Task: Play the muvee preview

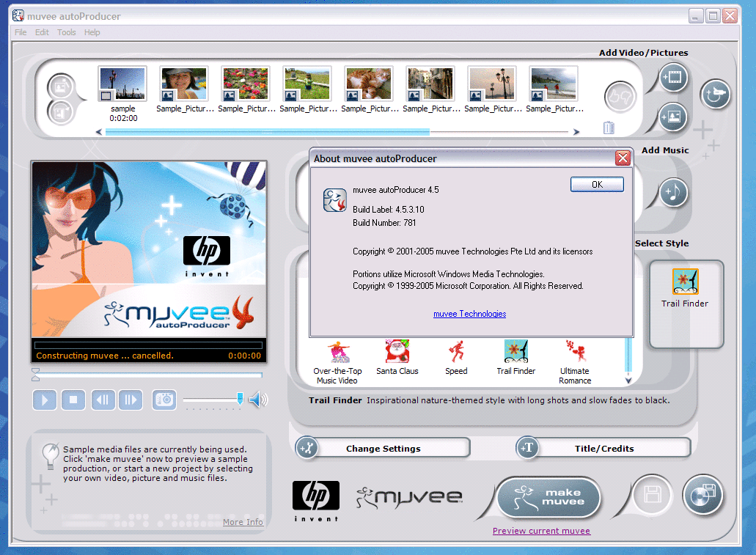Action: [x=44, y=400]
